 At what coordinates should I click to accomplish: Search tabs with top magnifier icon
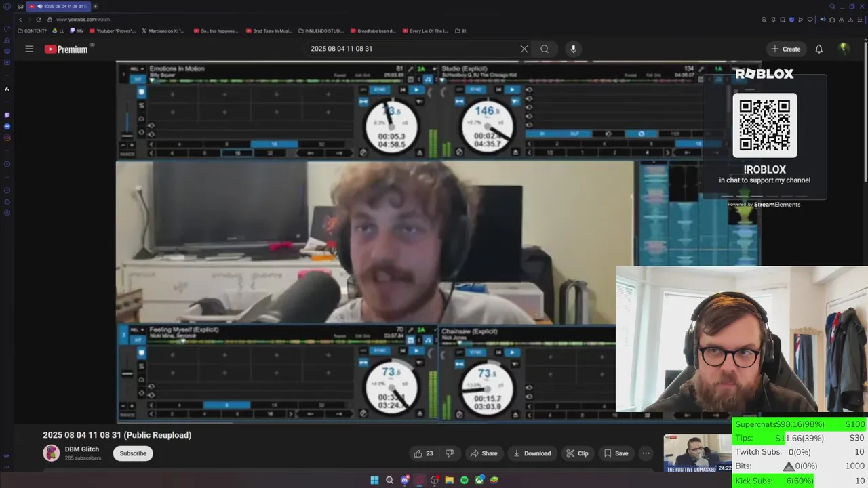(x=832, y=6)
